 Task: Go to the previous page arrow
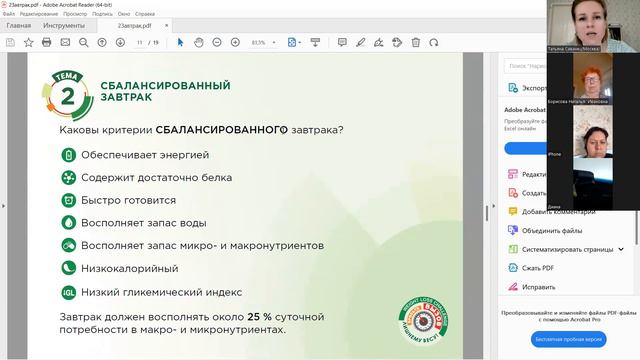102,42
